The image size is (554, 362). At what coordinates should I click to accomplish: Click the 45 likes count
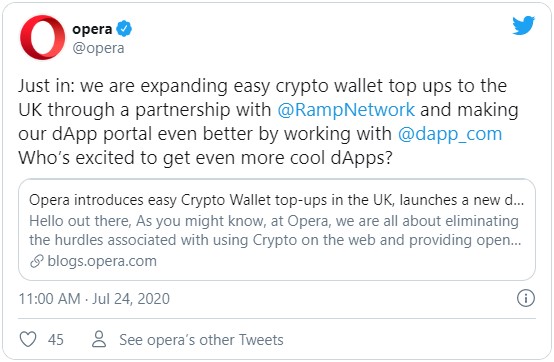[x=55, y=340]
